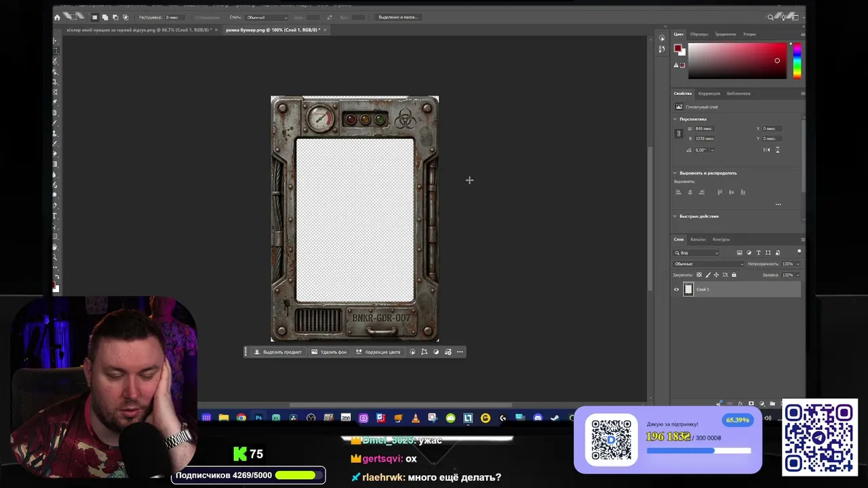
Task: Open the Стиль dropdown (Обычный)
Action: [x=267, y=17]
